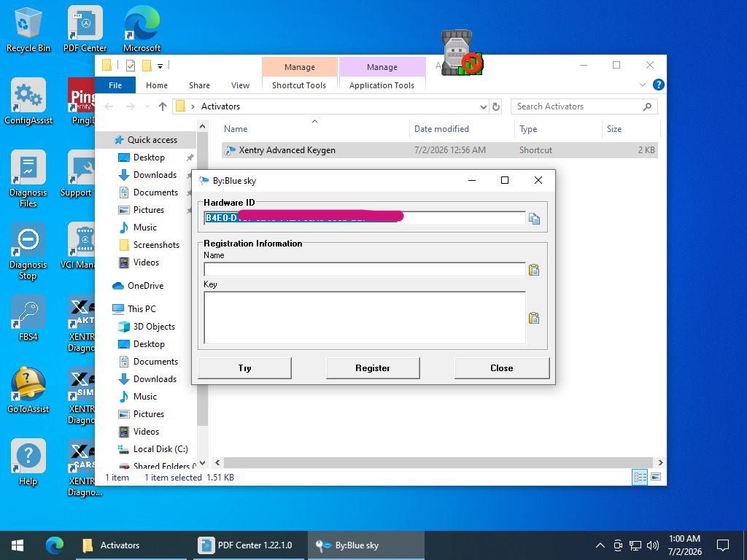The width and height of the screenshot is (747, 560).
Task: Open network icon in system tray
Action: point(635,545)
